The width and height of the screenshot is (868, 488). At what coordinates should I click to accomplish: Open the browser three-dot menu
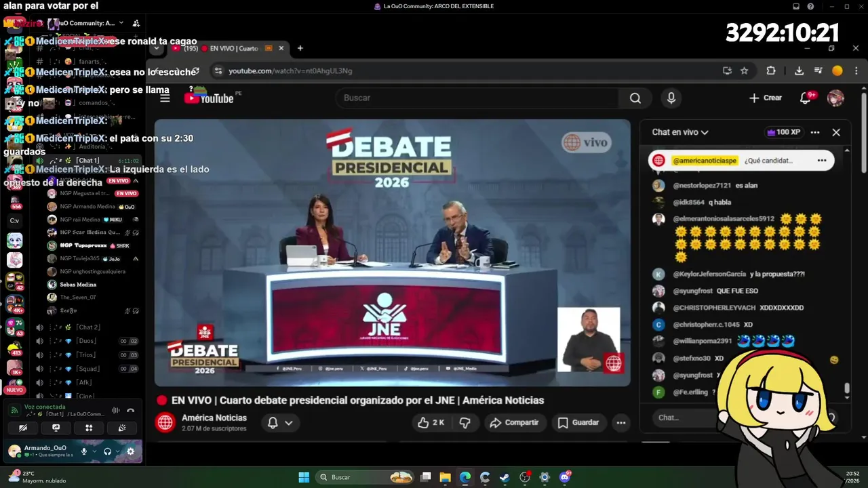[x=856, y=70]
